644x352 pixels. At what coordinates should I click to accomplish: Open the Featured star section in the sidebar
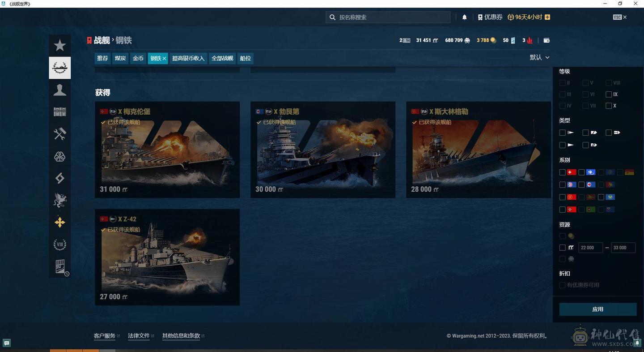60,46
